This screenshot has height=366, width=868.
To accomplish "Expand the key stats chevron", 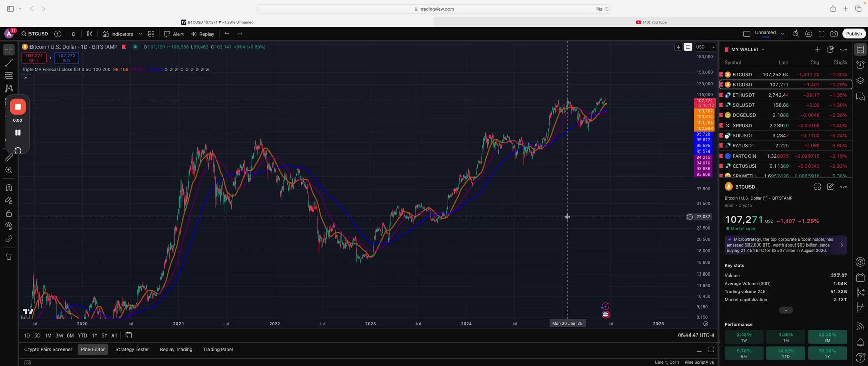I will click(x=786, y=310).
